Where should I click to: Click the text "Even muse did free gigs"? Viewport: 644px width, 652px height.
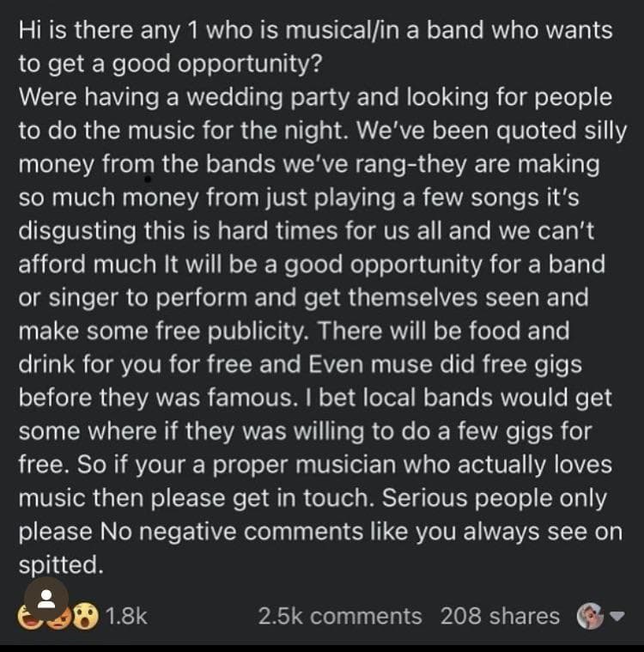pyautogui.click(x=445, y=365)
